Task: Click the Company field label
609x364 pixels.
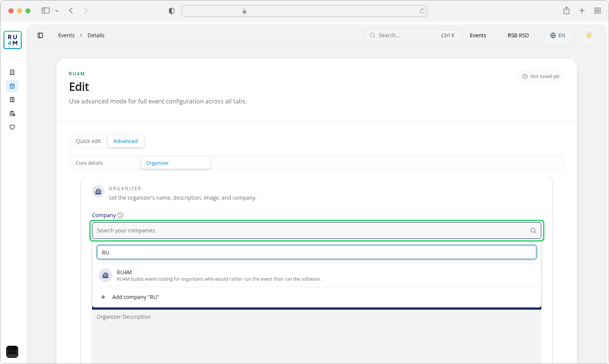Action: tap(104, 215)
